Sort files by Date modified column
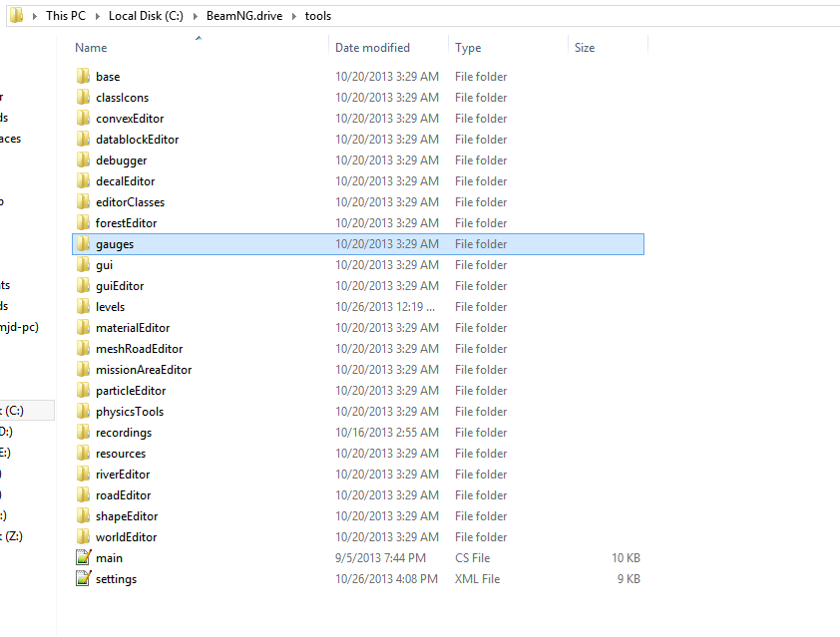The image size is (840, 637). (372, 48)
